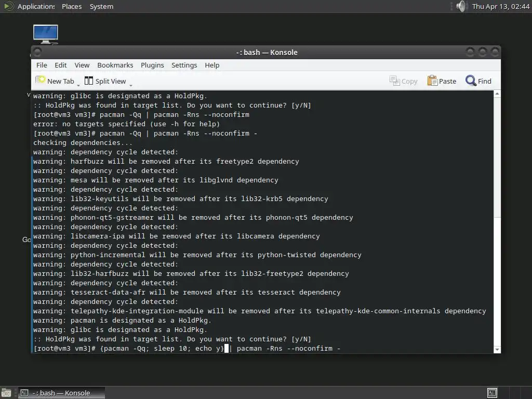Click the New Tab toolbar icon
The image size is (532, 399).
pos(41,81)
